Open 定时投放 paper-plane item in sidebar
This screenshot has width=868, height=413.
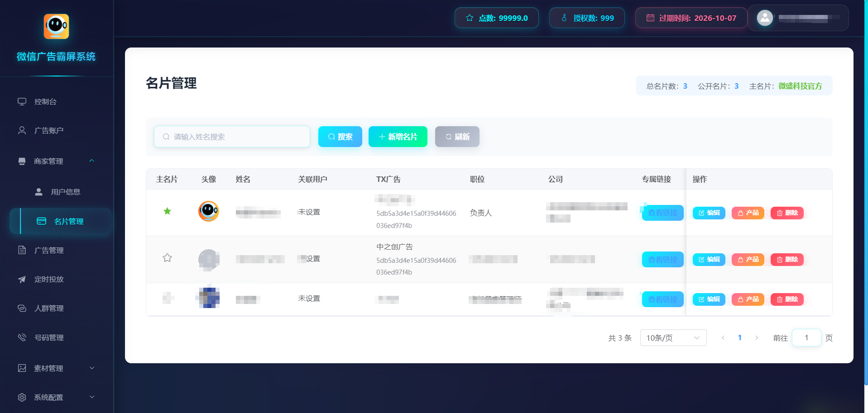[48, 280]
